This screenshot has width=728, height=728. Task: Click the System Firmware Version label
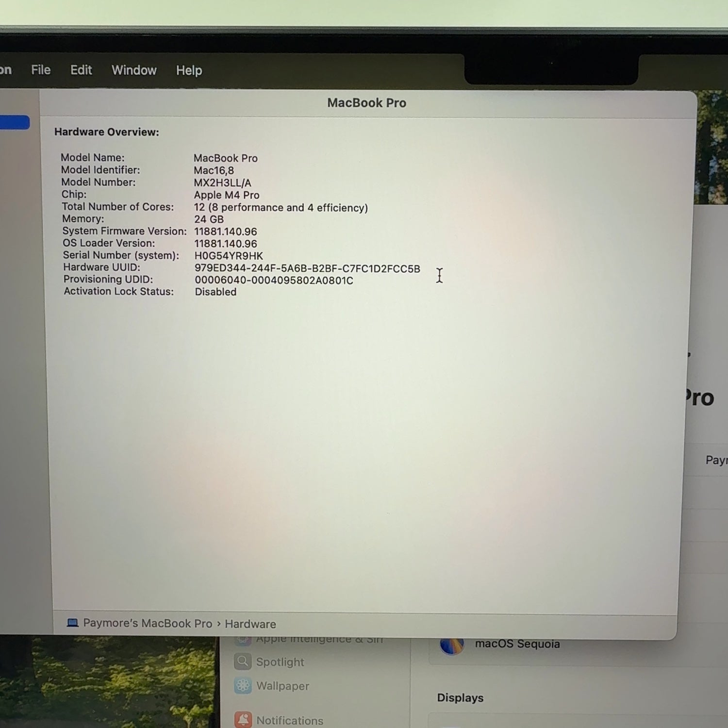coord(124,231)
